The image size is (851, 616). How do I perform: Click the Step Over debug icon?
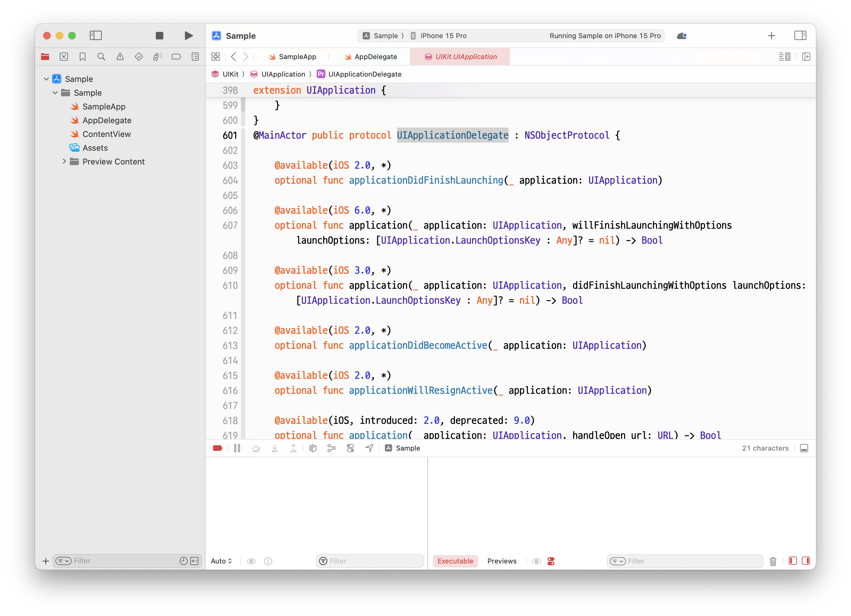coord(256,448)
